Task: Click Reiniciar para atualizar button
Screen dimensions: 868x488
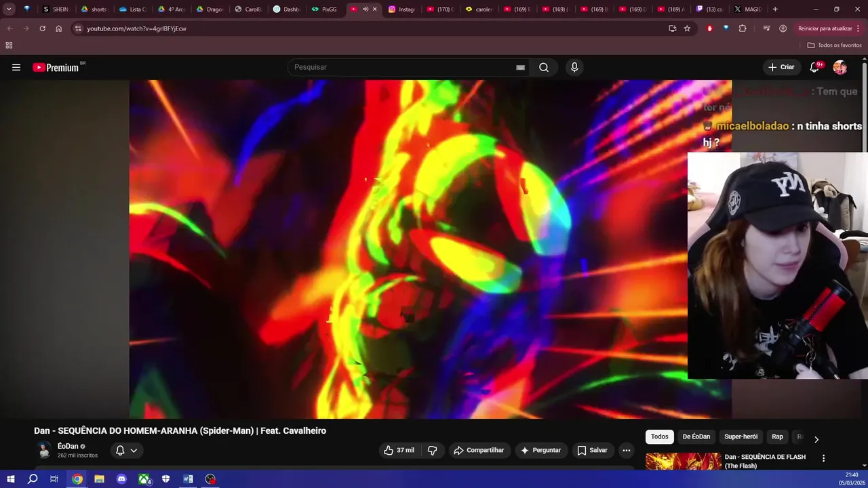Action: coord(825,28)
